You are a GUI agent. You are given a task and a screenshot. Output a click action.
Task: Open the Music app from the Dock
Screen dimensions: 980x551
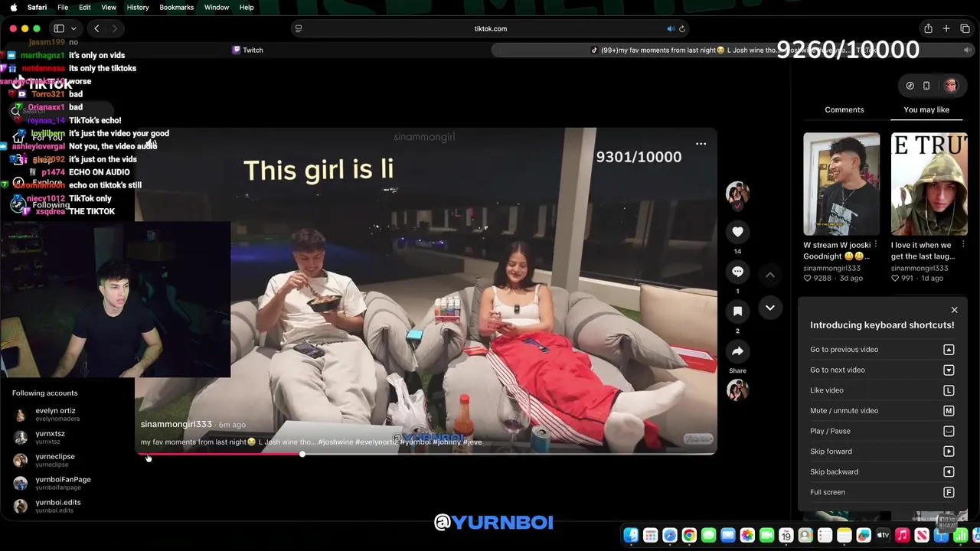point(903,536)
